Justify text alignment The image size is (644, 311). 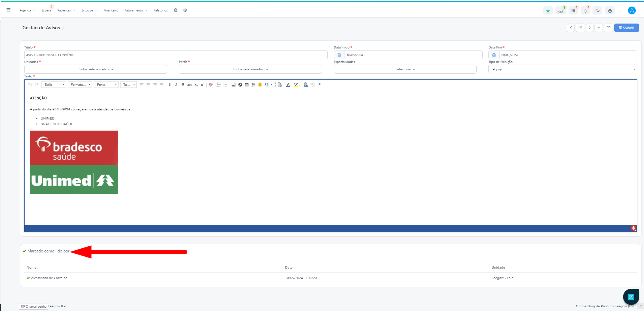161,85
